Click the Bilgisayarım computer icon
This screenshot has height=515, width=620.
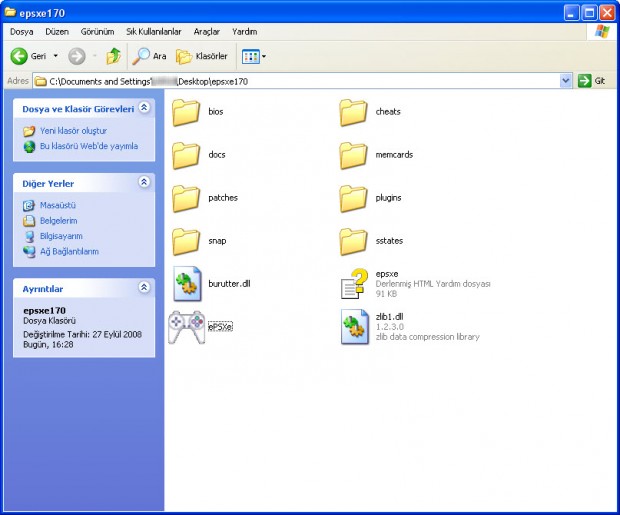tap(29, 236)
